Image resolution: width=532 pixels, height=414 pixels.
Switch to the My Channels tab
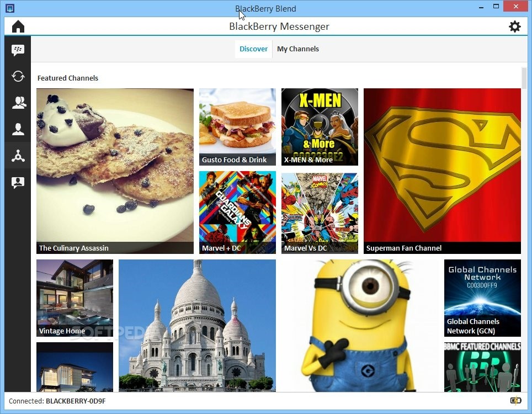[x=298, y=49]
